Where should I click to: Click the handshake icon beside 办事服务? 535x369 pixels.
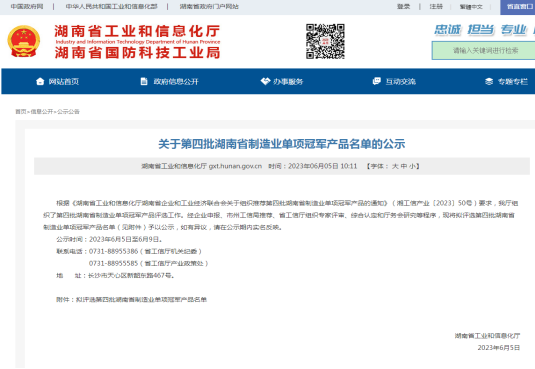tap(265, 81)
